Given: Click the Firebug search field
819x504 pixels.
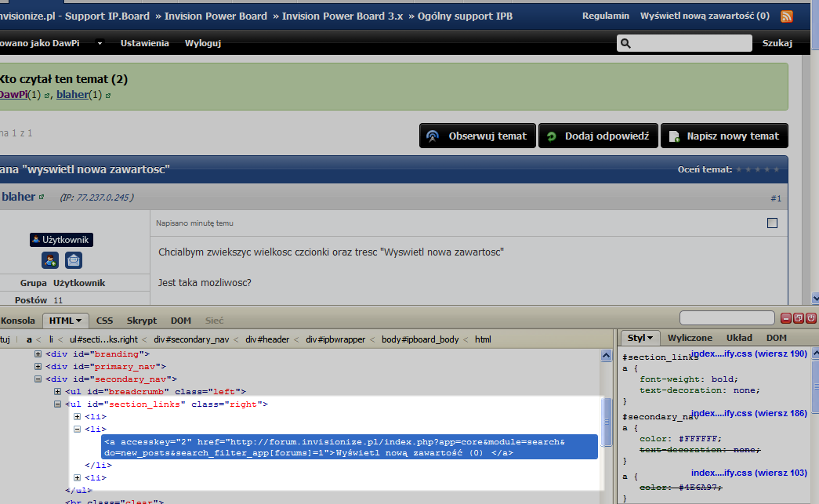Looking at the screenshot, I should (x=727, y=318).
